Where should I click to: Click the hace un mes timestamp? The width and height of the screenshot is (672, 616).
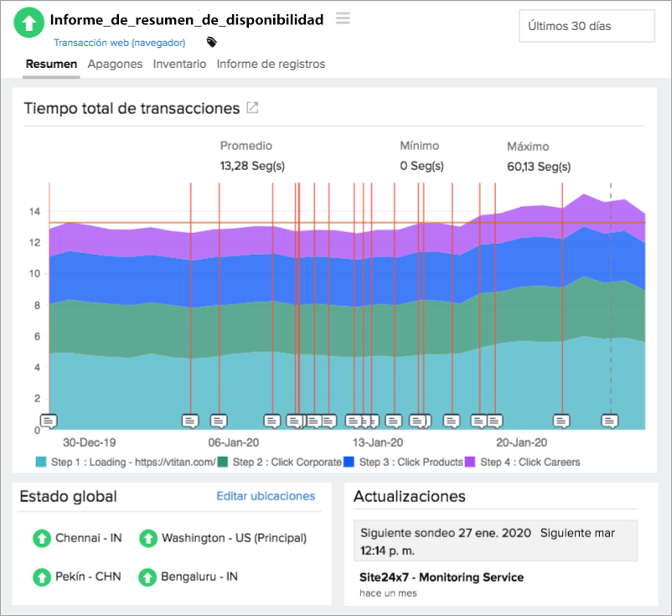tap(388, 593)
